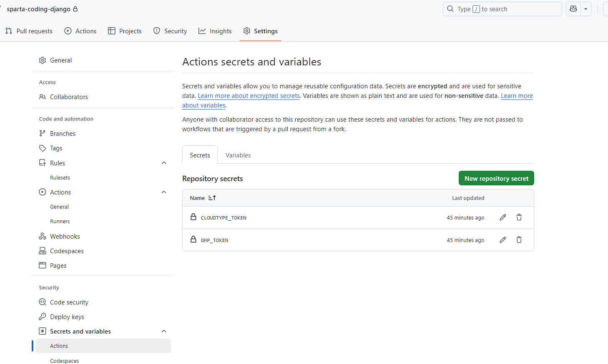Switch to the Variables tab
Viewport: 608px width, 364px height.
click(x=238, y=155)
